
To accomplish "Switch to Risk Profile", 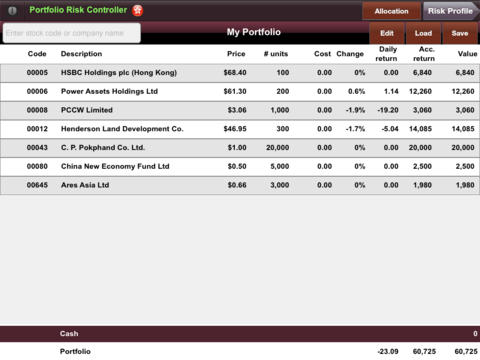I will [x=451, y=11].
